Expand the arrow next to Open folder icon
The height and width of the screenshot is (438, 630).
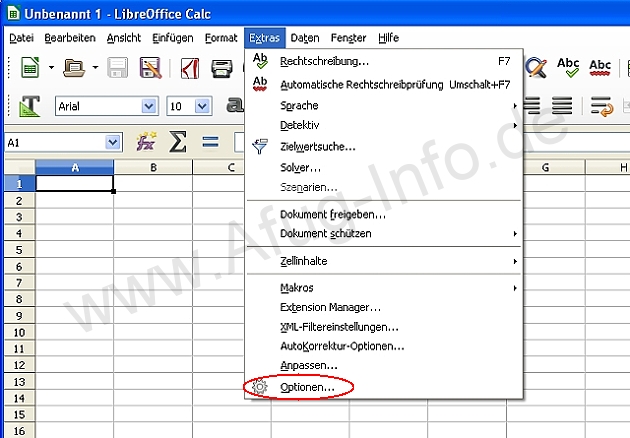click(x=95, y=68)
